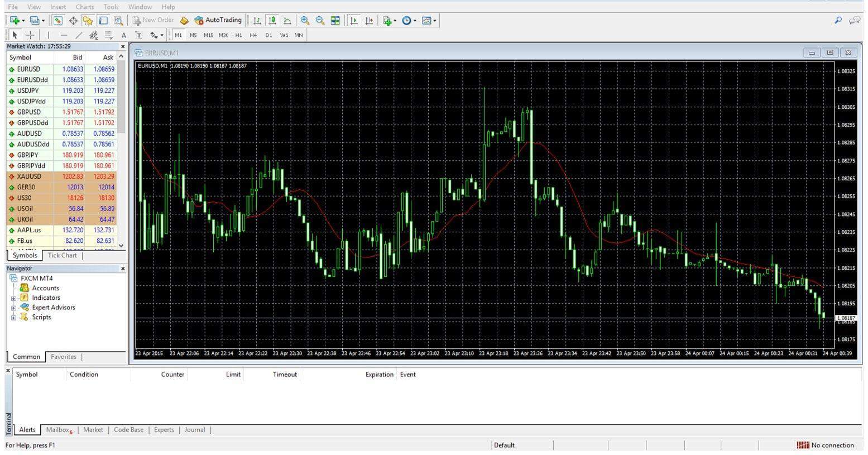868x455 pixels.
Task: Toggle AutoTrading on the toolbar
Action: (x=218, y=20)
